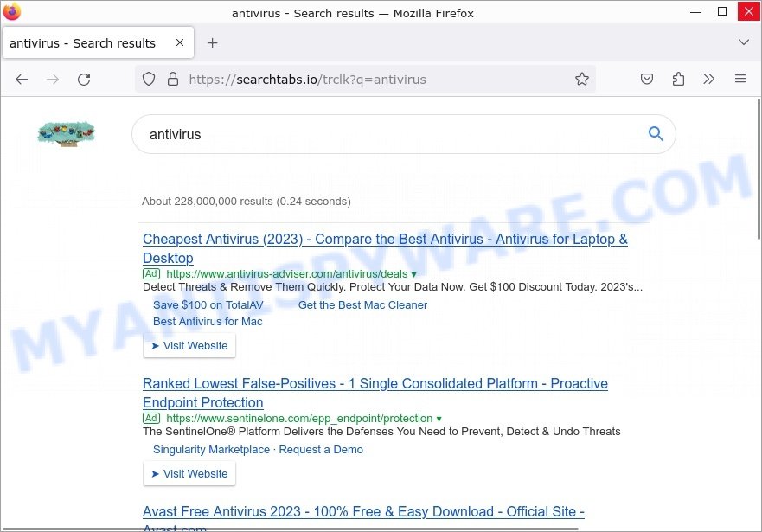Click the Ad badge for sentinelone
The image size is (762, 532).
[x=151, y=418]
